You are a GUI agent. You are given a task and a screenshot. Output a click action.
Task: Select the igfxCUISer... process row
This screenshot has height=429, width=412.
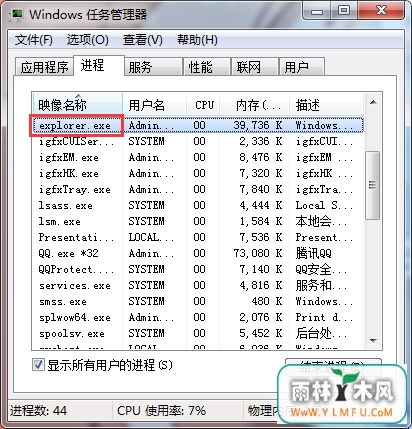point(198,141)
